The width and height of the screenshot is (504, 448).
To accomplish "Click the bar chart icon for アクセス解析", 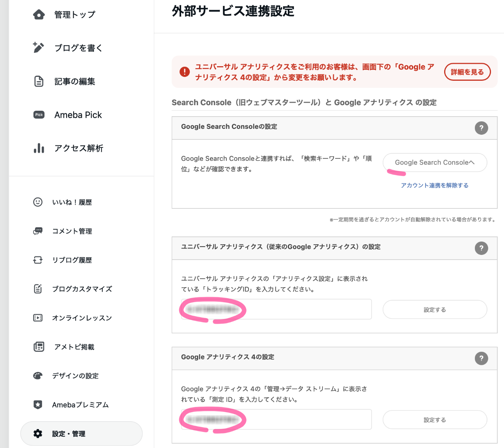I will 39,148.
